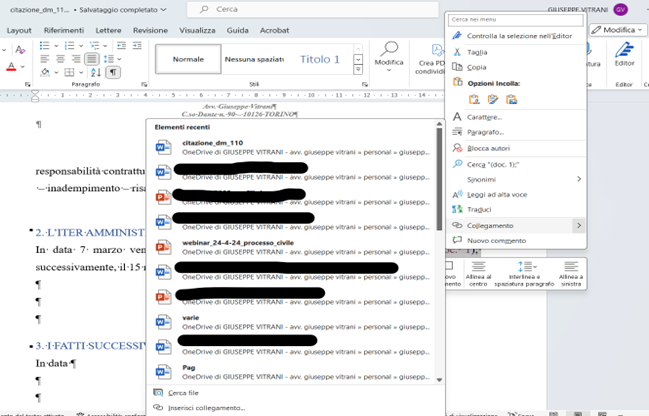The width and height of the screenshot is (649, 416).
Task: Decrease paragraph indent
Action: [x=121, y=46]
